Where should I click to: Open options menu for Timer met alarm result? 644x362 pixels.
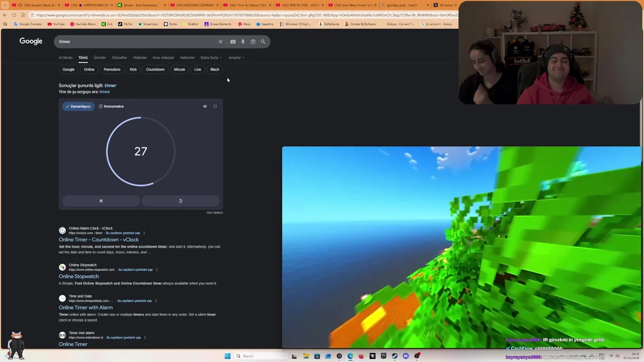click(145, 337)
